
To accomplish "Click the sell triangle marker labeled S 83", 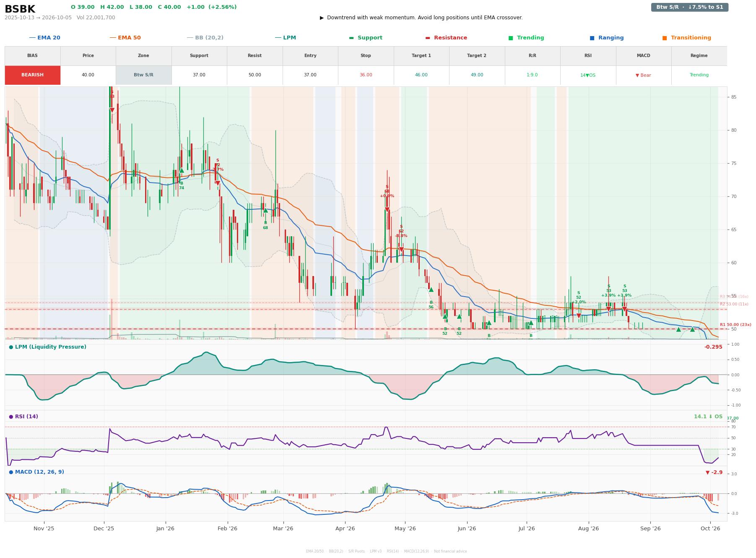I will [x=112, y=110].
